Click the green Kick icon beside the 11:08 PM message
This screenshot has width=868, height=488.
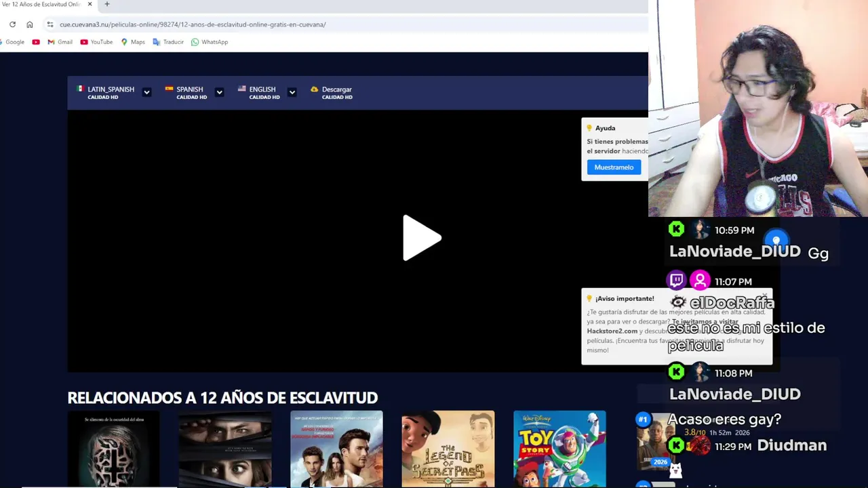(x=677, y=371)
